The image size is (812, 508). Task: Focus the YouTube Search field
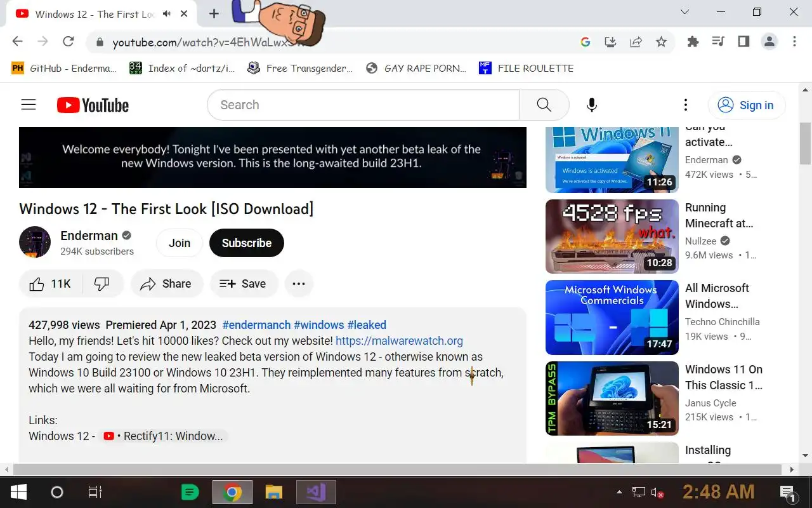pyautogui.click(x=363, y=105)
